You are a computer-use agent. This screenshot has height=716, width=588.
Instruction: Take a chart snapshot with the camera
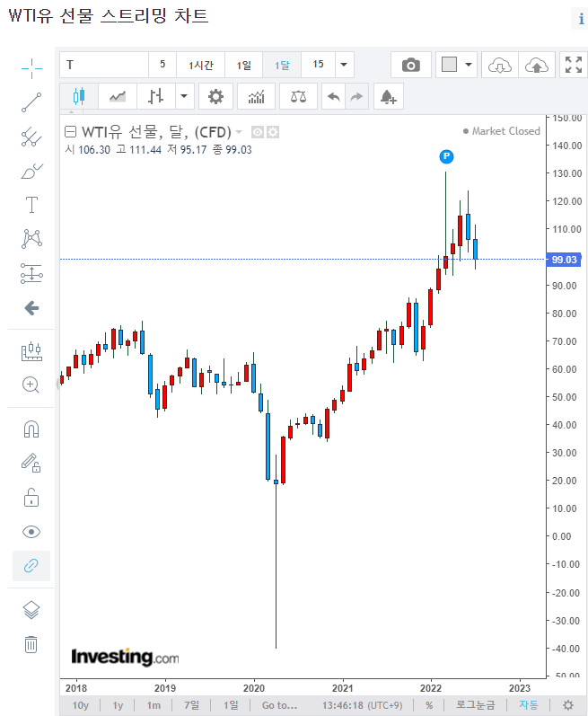pyautogui.click(x=411, y=65)
